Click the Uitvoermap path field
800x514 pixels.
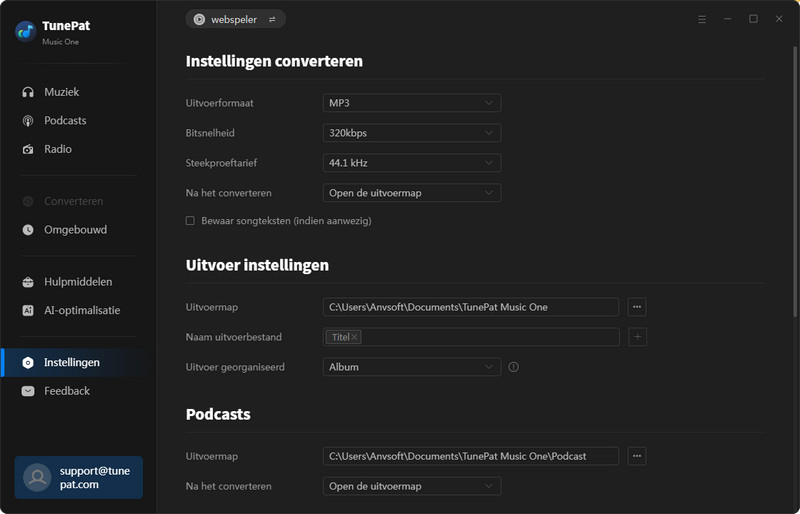coord(471,307)
